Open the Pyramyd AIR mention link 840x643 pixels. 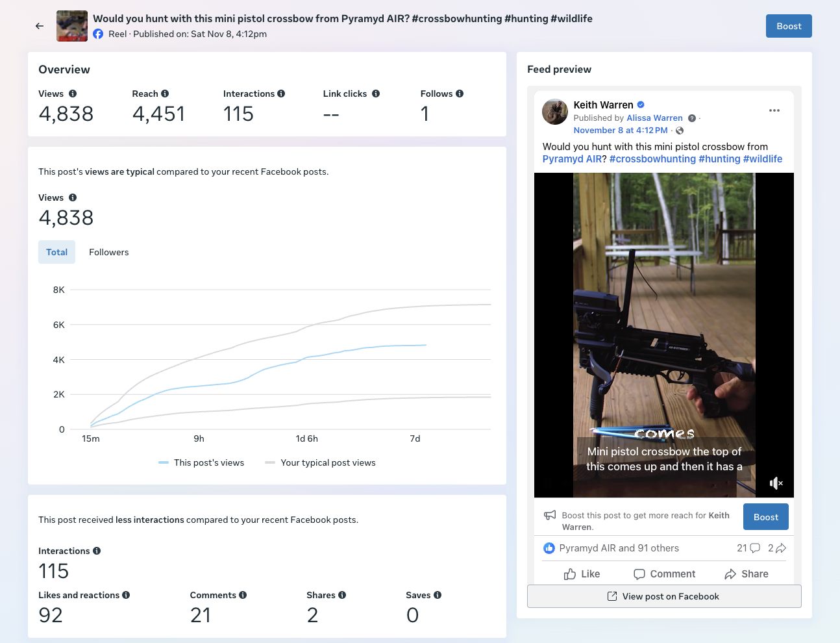point(572,158)
